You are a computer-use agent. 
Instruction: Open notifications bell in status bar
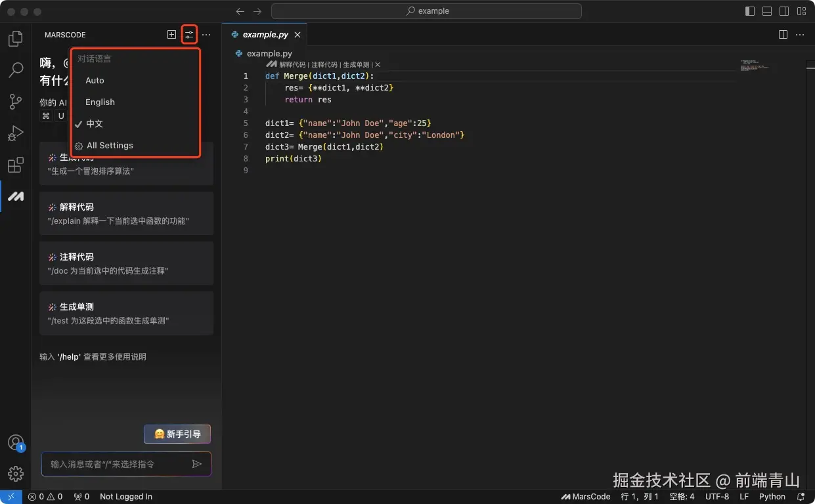coord(801,497)
